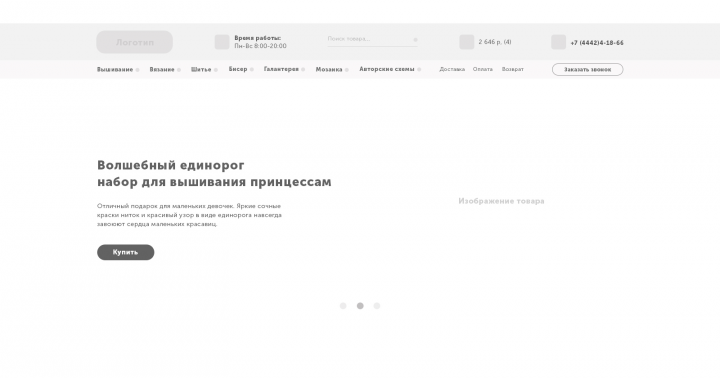Screen dimensions: 720x378
Task: Click the Заказать звонок button
Action: 587,70
